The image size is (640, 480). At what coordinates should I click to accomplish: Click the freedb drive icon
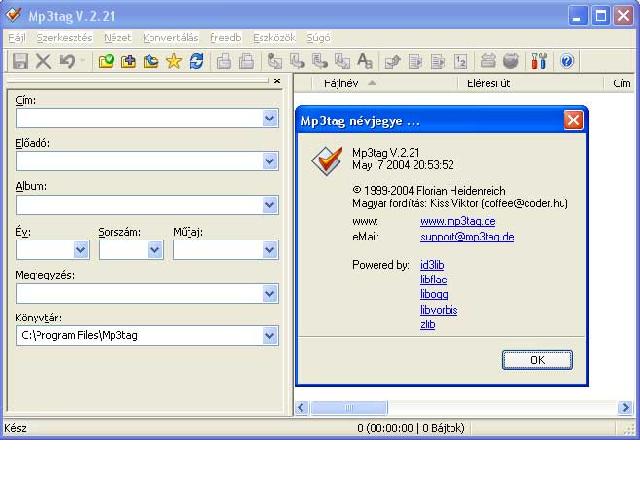(x=488, y=61)
